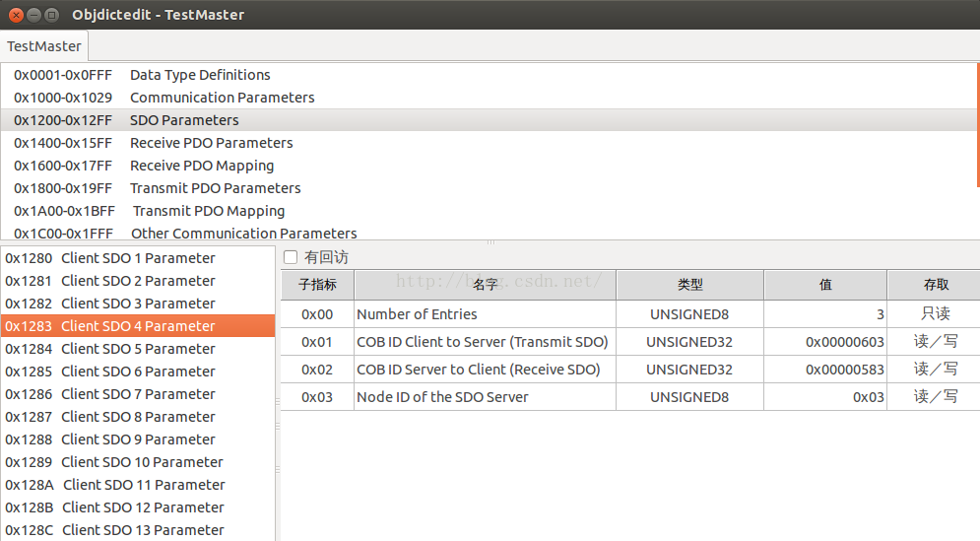
Task: Select 0x1284 Client SDO 5 Parameter
Action: (138, 349)
